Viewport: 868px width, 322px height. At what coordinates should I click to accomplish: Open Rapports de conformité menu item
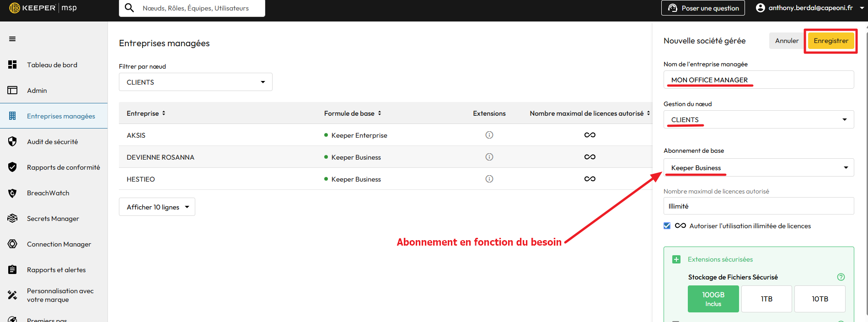click(x=54, y=167)
